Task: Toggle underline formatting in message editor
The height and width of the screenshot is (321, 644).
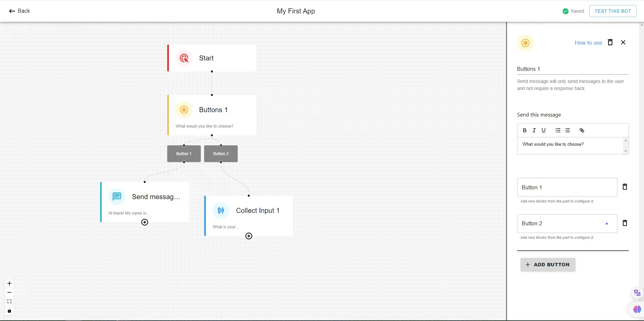Action: coord(544,130)
